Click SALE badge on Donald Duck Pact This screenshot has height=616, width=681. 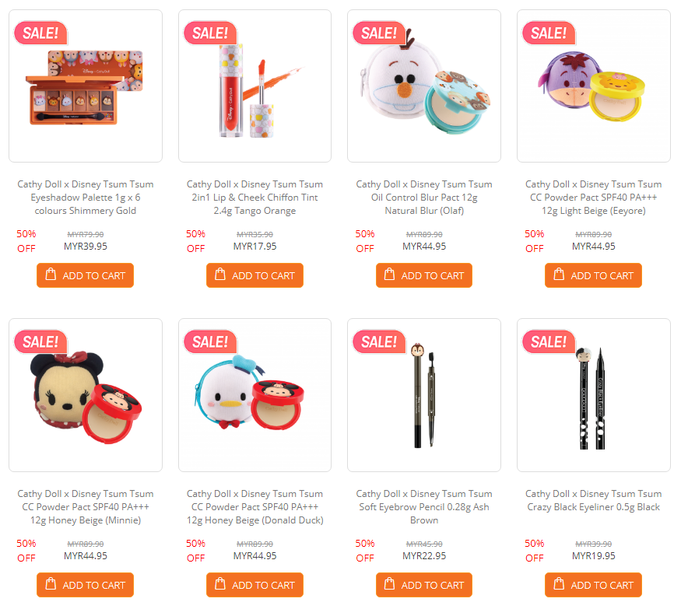210,342
